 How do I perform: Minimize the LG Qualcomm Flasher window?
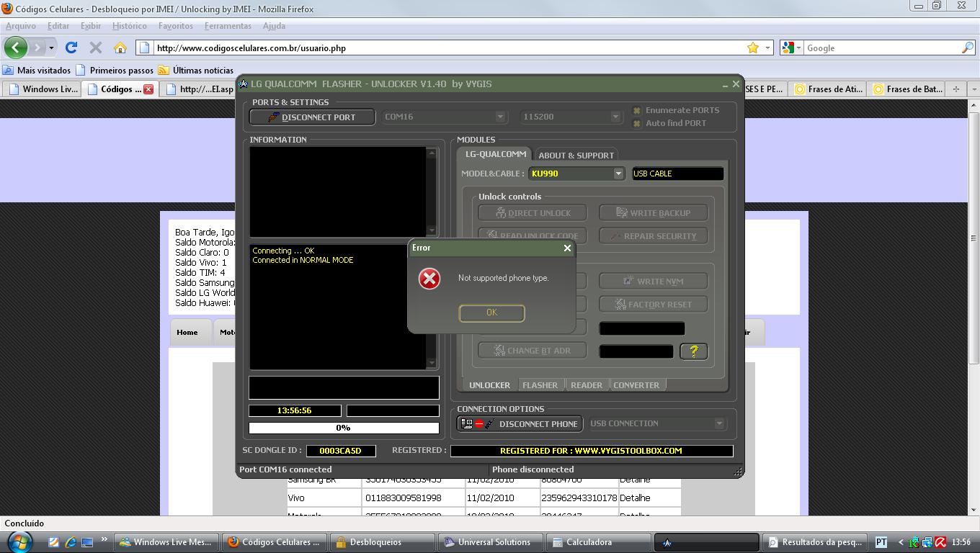(725, 84)
